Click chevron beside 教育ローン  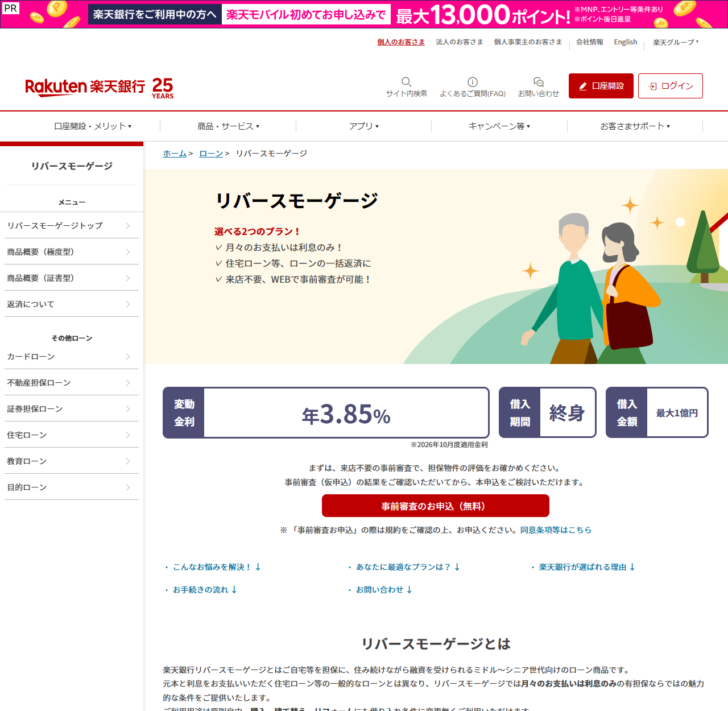[128, 461]
